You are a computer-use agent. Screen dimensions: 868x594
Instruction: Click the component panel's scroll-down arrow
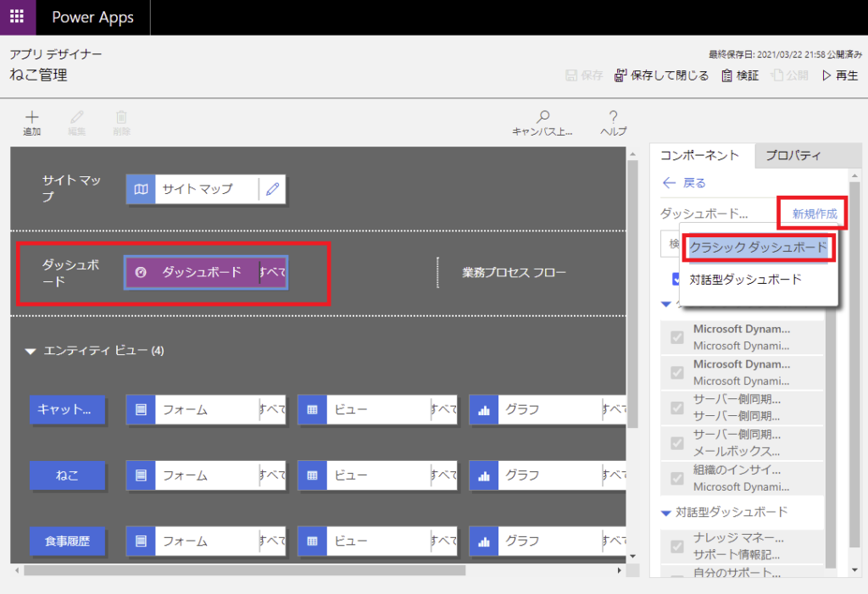click(854, 569)
